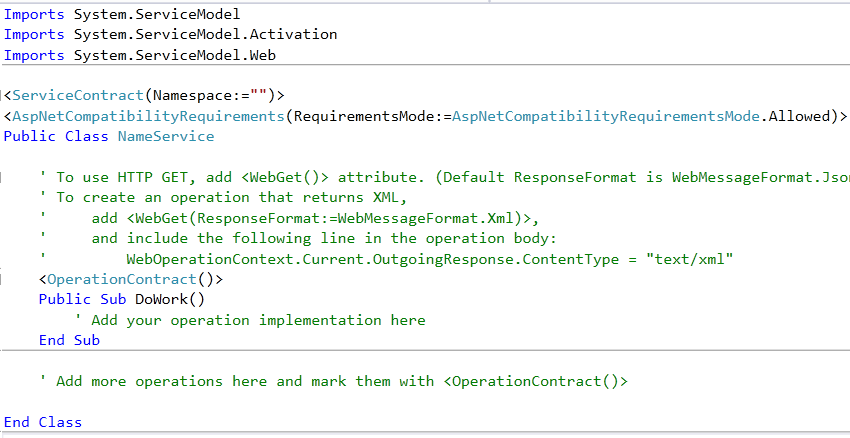The height and width of the screenshot is (438, 850).
Task: Click the End Sub statement
Action: coord(69,340)
